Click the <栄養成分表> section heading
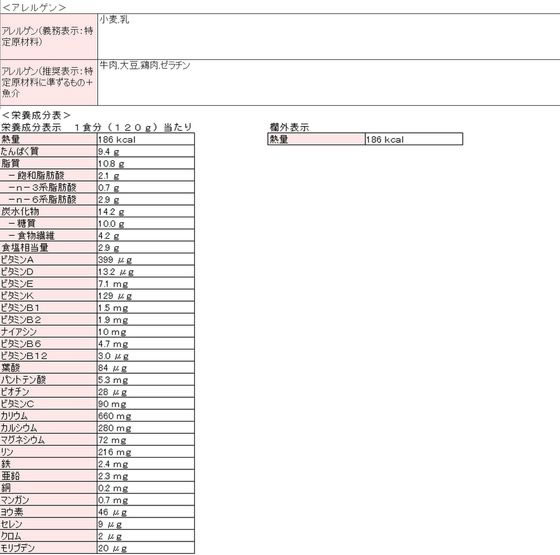 36,115
